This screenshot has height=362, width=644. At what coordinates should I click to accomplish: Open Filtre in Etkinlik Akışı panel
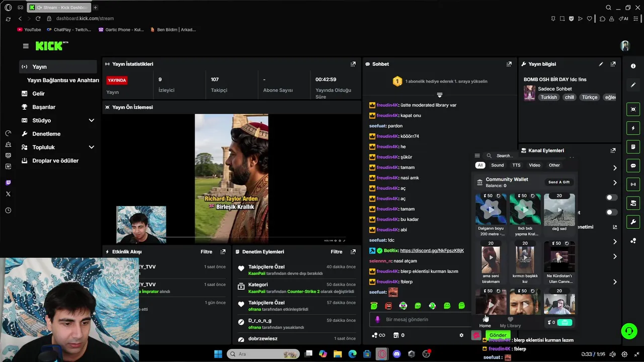pyautogui.click(x=206, y=251)
